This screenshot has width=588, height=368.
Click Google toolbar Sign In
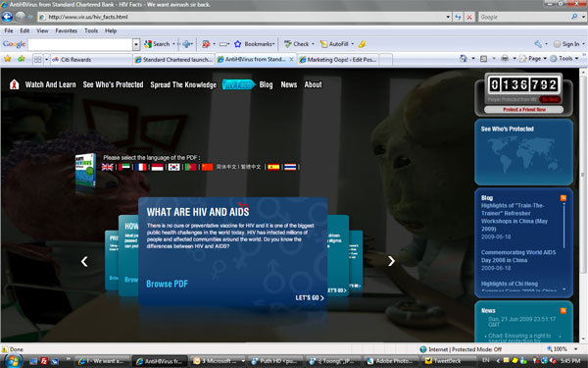pyautogui.click(x=566, y=44)
